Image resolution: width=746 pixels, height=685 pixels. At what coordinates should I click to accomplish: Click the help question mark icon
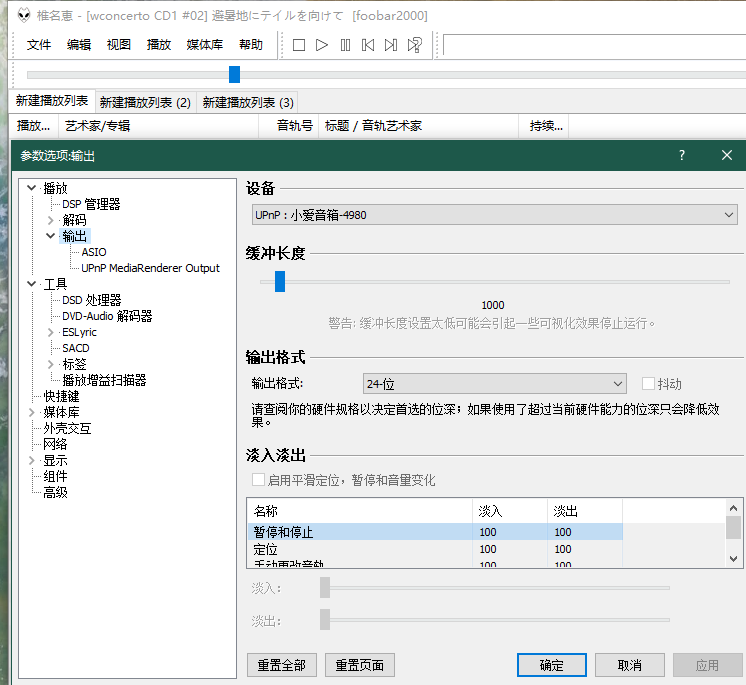(682, 155)
